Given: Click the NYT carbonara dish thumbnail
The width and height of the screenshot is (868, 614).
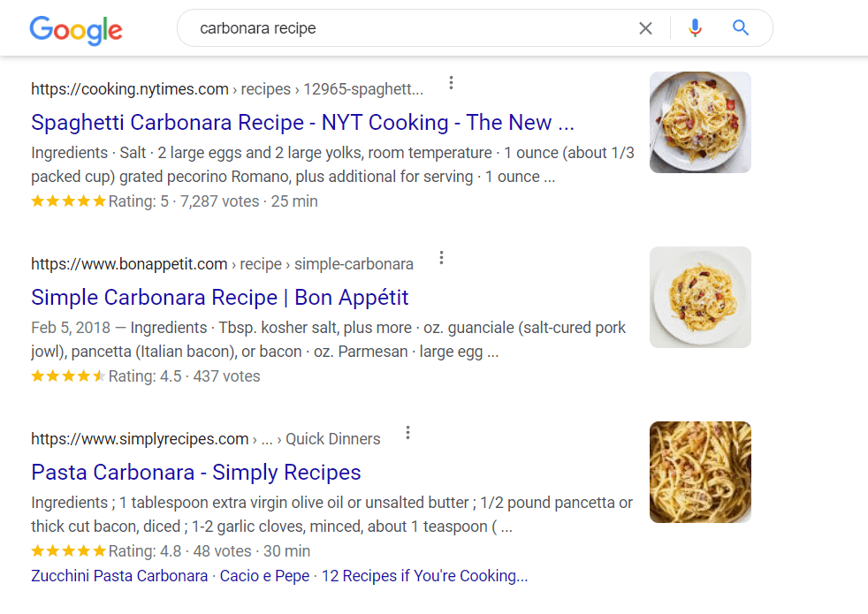Looking at the screenshot, I should click(700, 122).
